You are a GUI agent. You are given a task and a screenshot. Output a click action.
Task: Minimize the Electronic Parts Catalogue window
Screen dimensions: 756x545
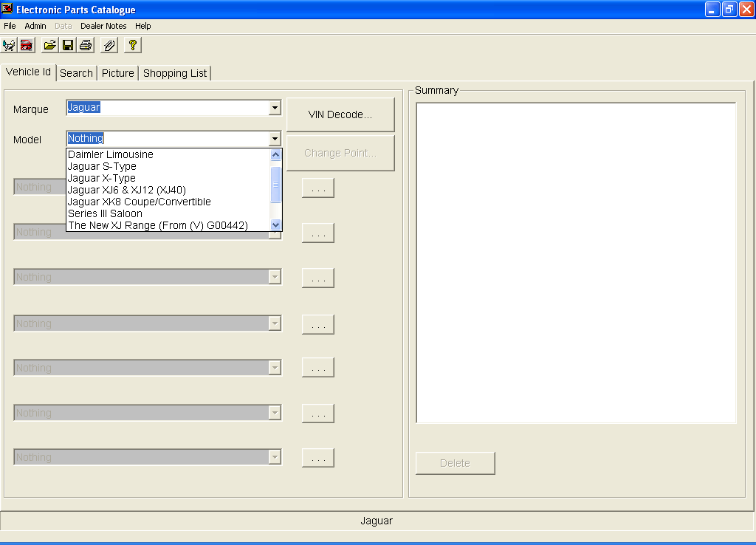pyautogui.click(x=712, y=9)
